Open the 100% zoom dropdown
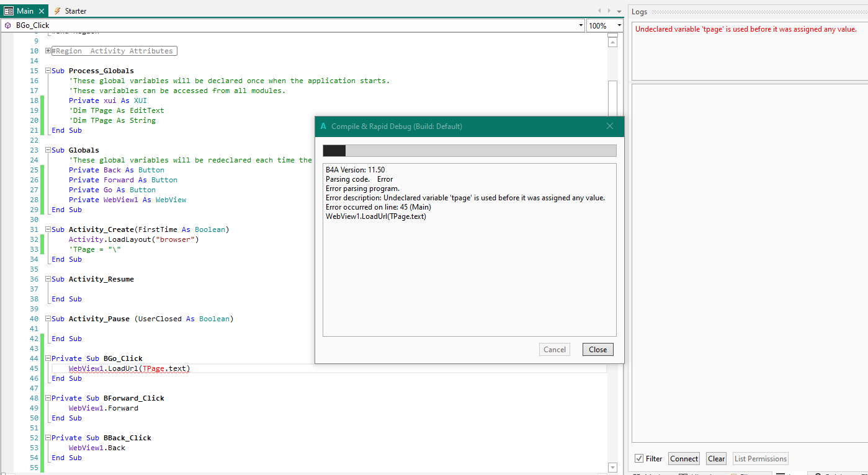This screenshot has height=475, width=868. coord(619,25)
